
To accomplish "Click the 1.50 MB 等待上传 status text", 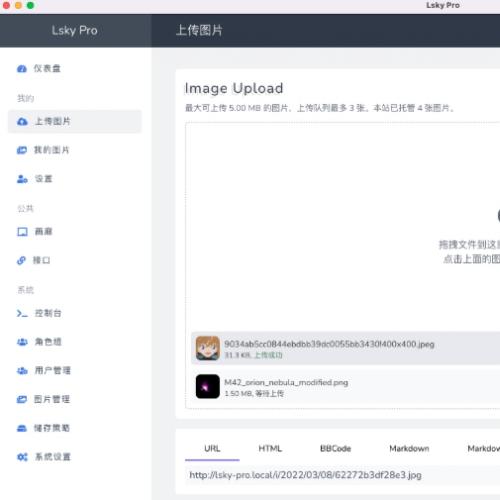I will [254, 394].
